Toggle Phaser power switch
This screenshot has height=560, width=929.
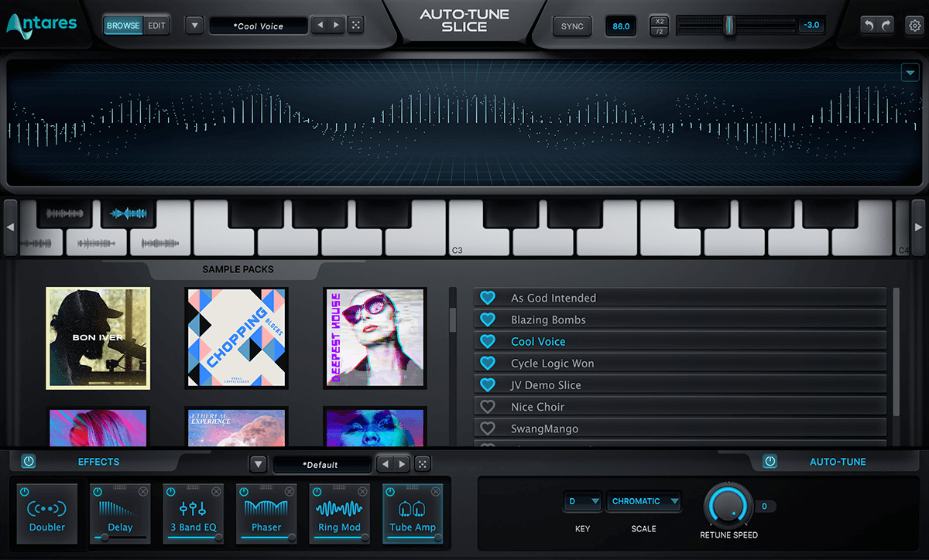(243, 492)
